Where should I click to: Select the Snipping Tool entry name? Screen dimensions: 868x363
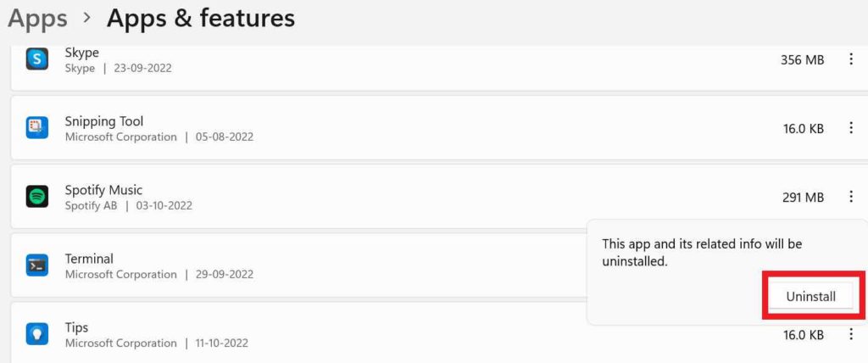(104, 121)
